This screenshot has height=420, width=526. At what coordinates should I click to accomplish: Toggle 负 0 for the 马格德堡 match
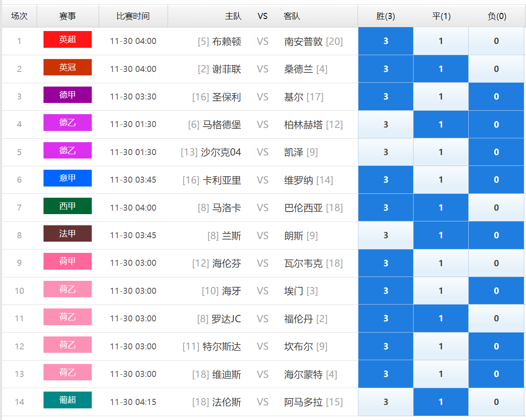click(496, 124)
